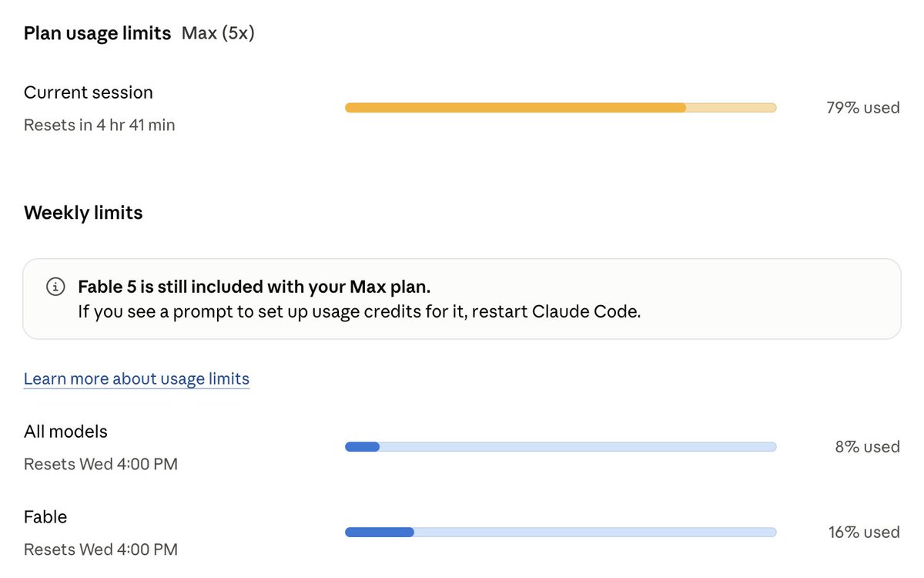Click the Fable weekly usage bar

561,532
